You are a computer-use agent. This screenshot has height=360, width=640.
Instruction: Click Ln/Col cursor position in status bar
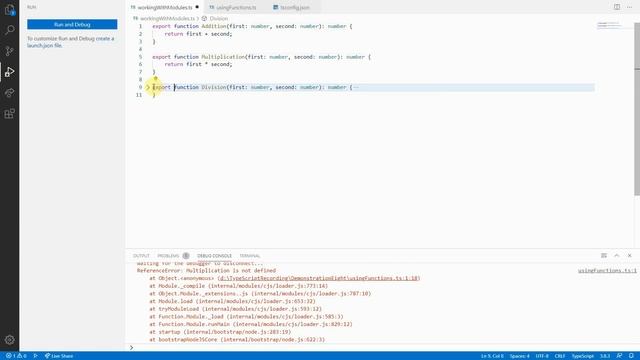(x=492, y=356)
